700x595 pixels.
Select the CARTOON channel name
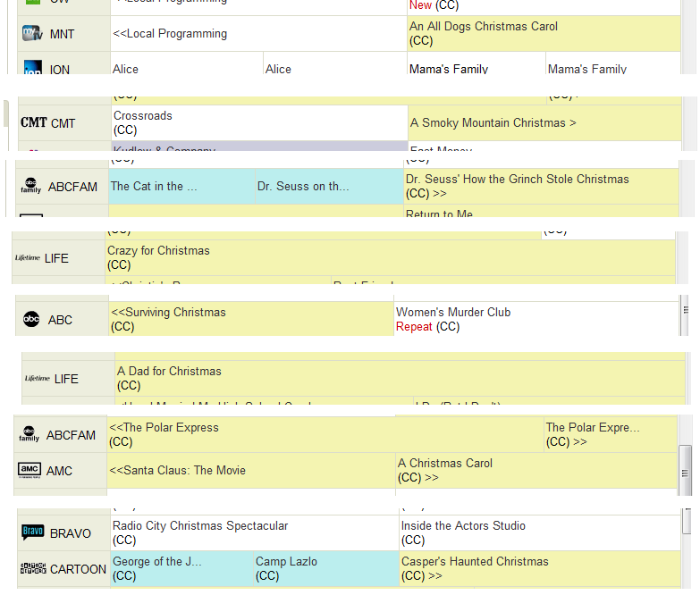tap(78, 569)
